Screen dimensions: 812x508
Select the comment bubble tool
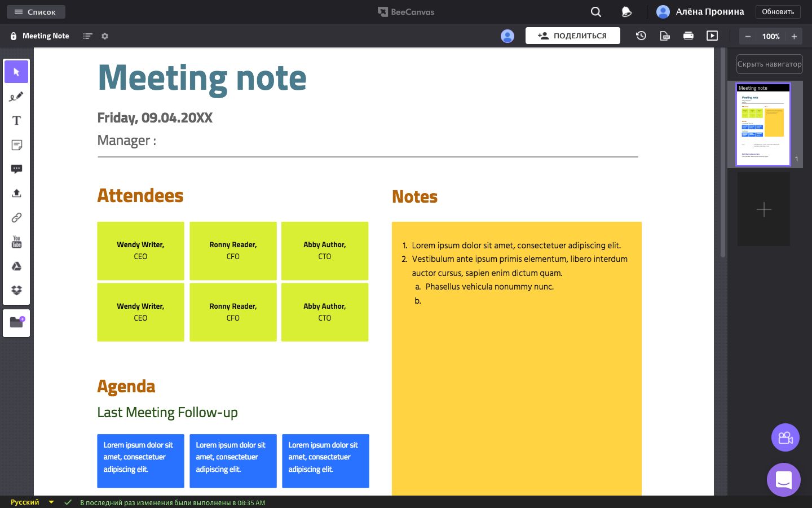[16, 169]
